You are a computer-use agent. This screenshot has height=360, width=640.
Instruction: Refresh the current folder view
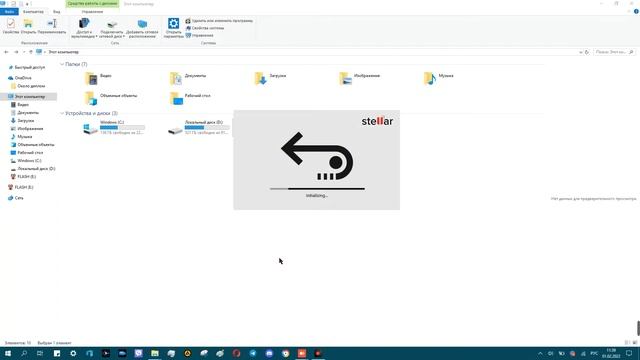pos(587,52)
